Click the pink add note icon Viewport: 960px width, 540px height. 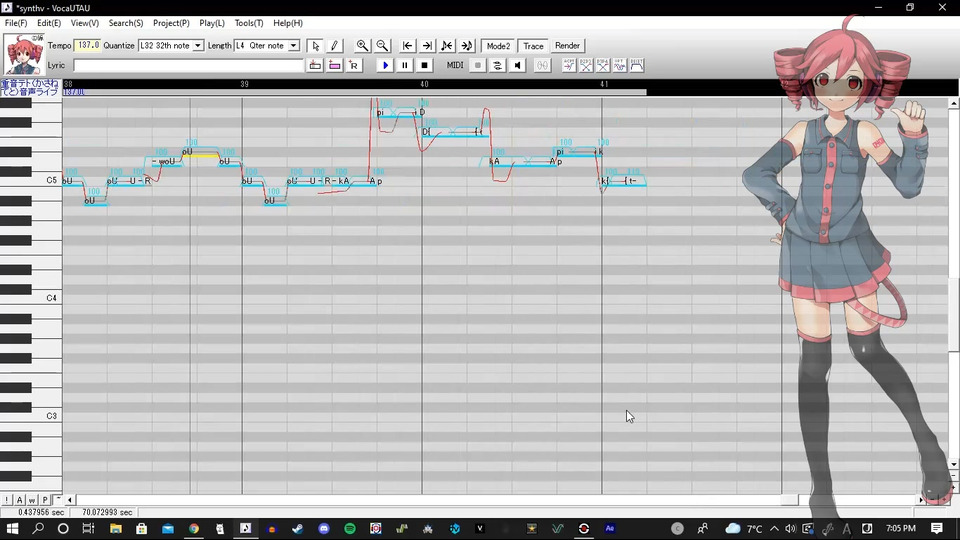(x=334, y=66)
